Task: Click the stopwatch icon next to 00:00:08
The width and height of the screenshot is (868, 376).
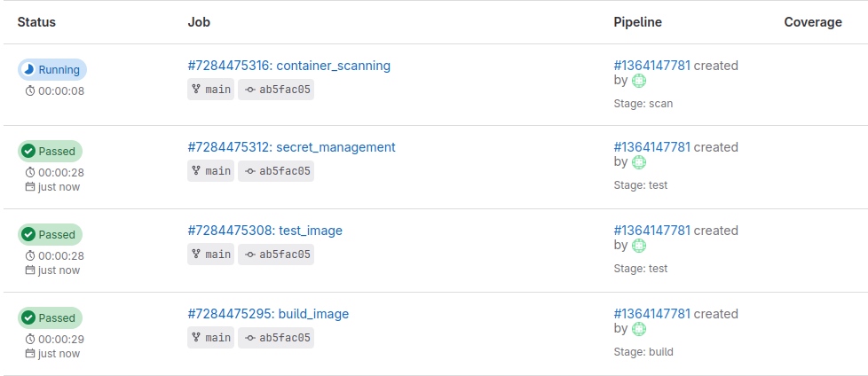Action: 30,90
